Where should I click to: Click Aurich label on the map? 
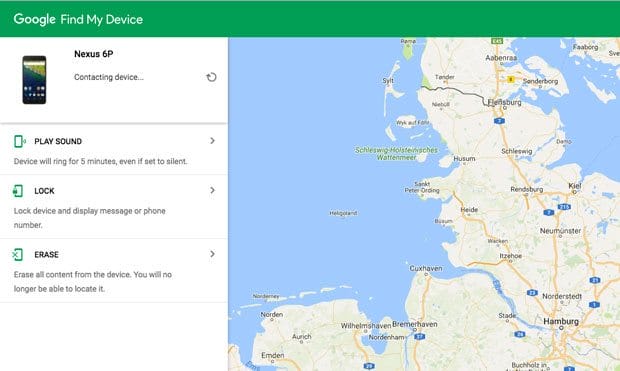point(302,337)
